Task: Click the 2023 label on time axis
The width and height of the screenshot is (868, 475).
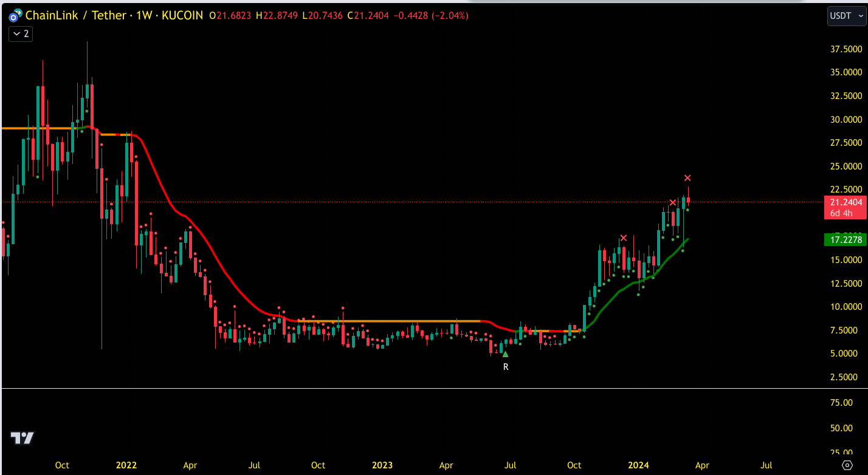Action: pyautogui.click(x=382, y=465)
